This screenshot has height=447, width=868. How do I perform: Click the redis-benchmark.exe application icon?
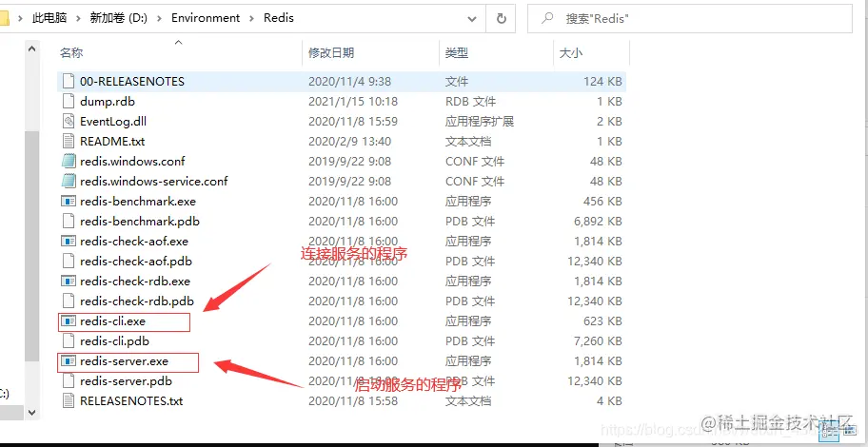69,202
